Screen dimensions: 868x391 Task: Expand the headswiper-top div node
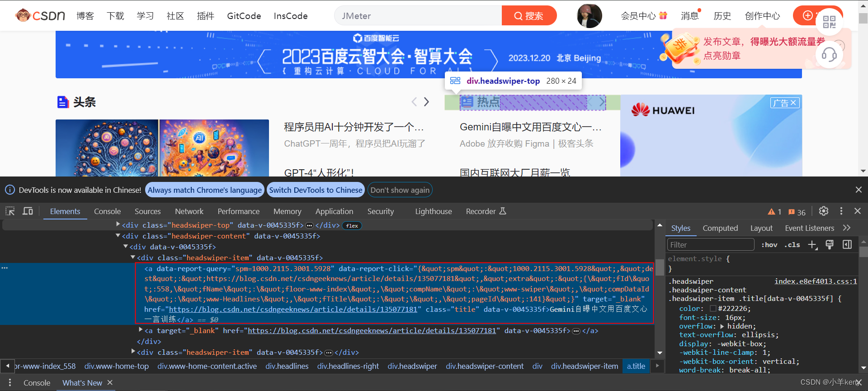[118, 224]
